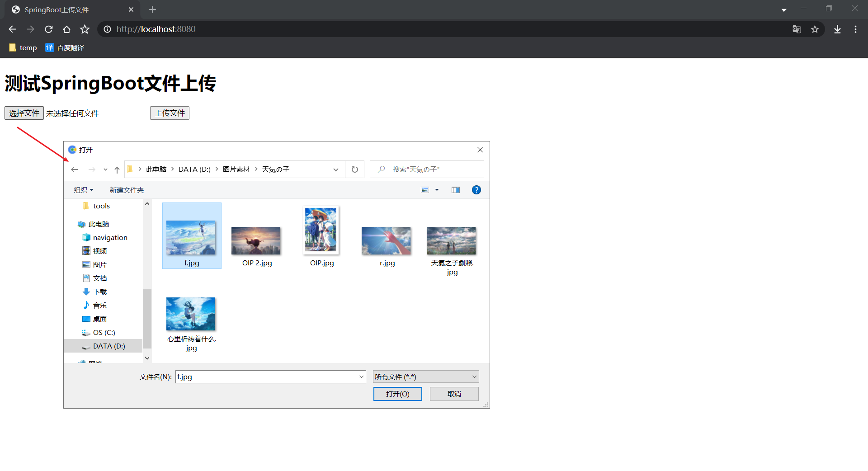Image resolution: width=868 pixels, height=471 pixels.
Task: Open the tab search dropdown arrow
Action: [784, 10]
